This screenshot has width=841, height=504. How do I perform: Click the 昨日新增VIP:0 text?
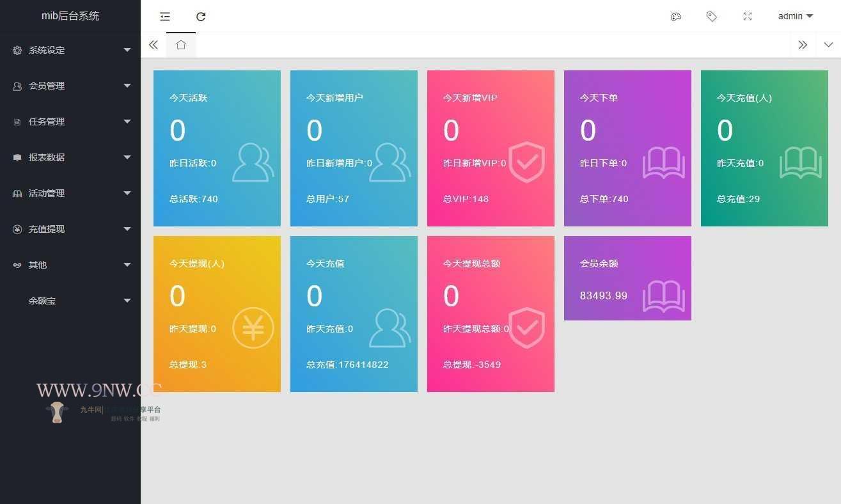point(475,163)
